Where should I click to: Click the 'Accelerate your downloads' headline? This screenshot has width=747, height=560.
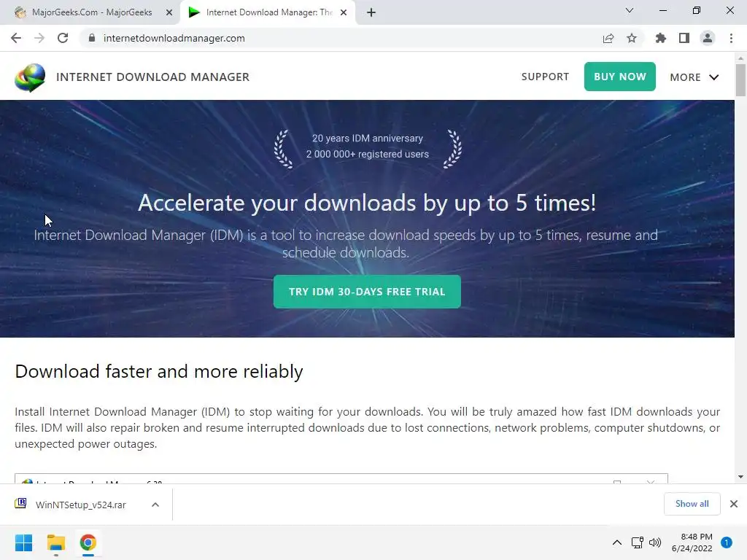367,203
